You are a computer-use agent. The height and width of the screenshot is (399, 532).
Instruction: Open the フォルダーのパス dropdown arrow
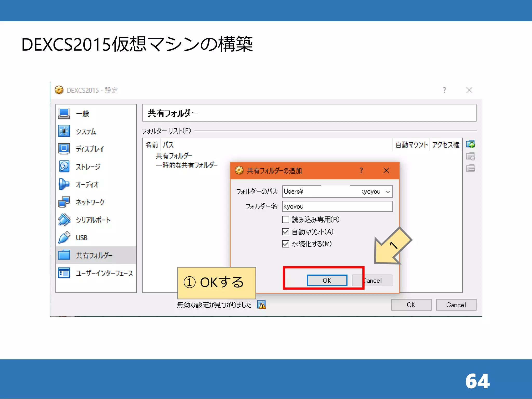388,192
